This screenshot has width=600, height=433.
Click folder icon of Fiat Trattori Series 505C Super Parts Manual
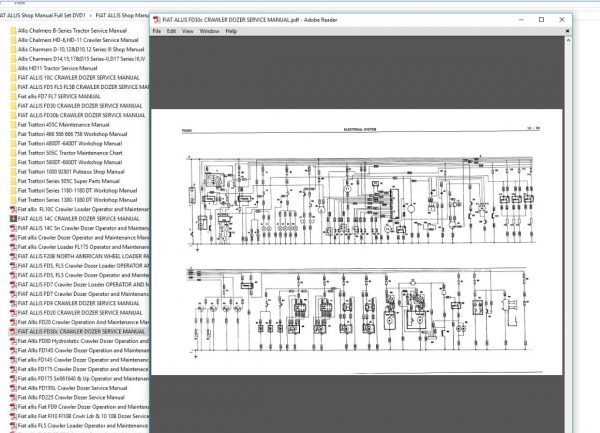click(13, 181)
